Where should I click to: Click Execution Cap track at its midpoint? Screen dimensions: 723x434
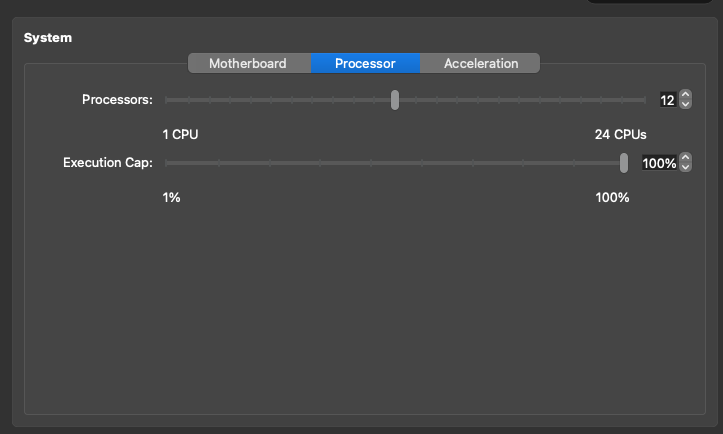click(395, 163)
